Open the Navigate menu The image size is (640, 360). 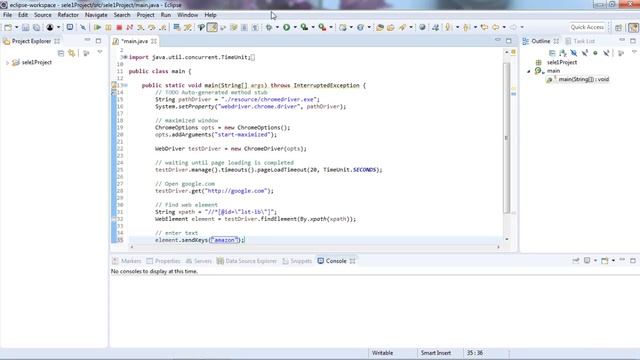[x=96, y=15]
